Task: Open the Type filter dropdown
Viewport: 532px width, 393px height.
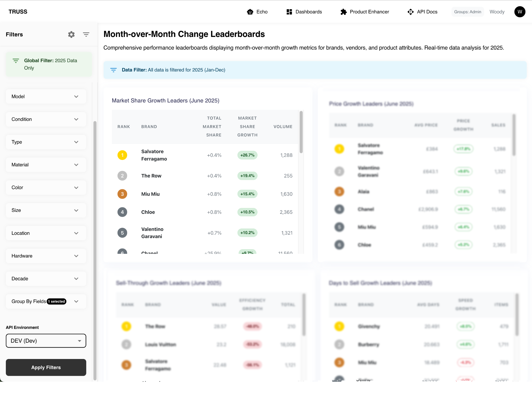Action: [x=46, y=142]
